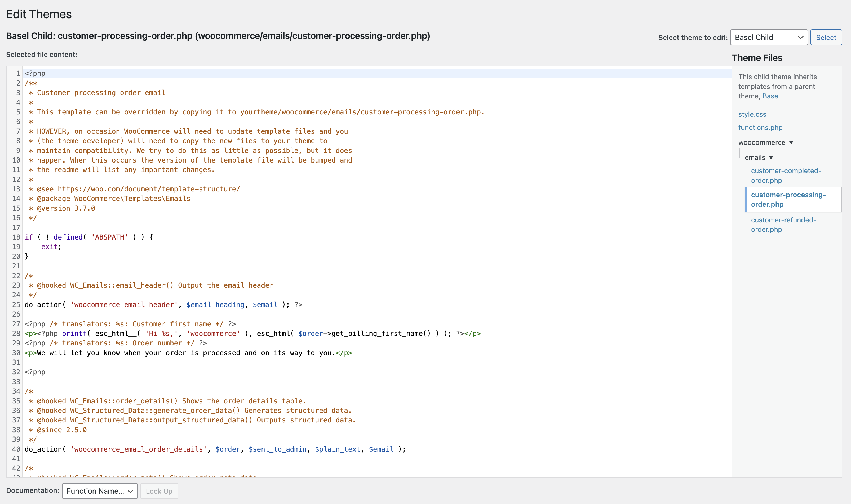The image size is (851, 504).
Task: Click the Look Up button
Action: pos(159,491)
